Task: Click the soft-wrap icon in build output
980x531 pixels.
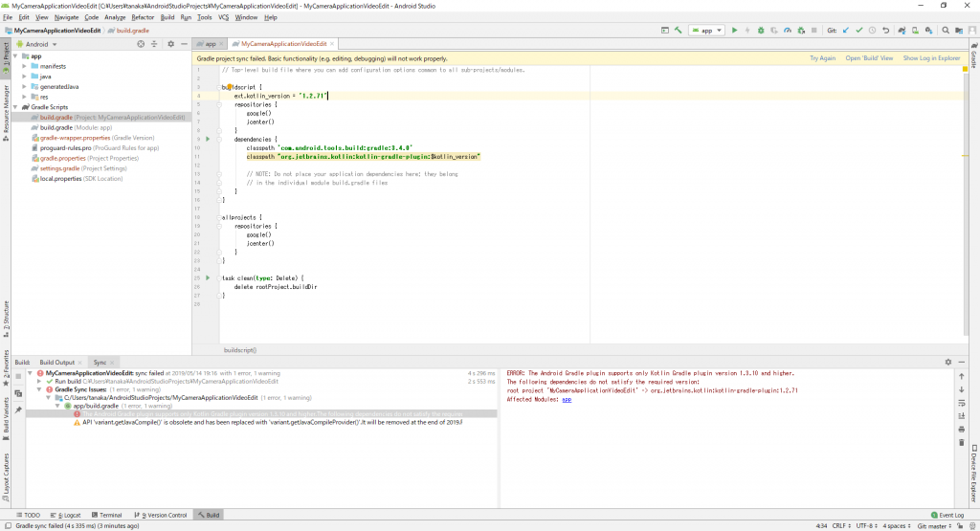Action: coord(961,403)
